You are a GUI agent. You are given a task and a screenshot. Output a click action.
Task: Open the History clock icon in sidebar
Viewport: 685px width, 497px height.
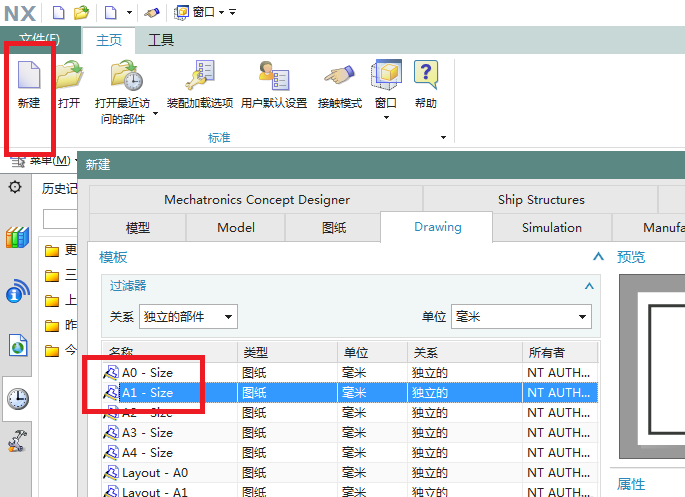tap(18, 399)
